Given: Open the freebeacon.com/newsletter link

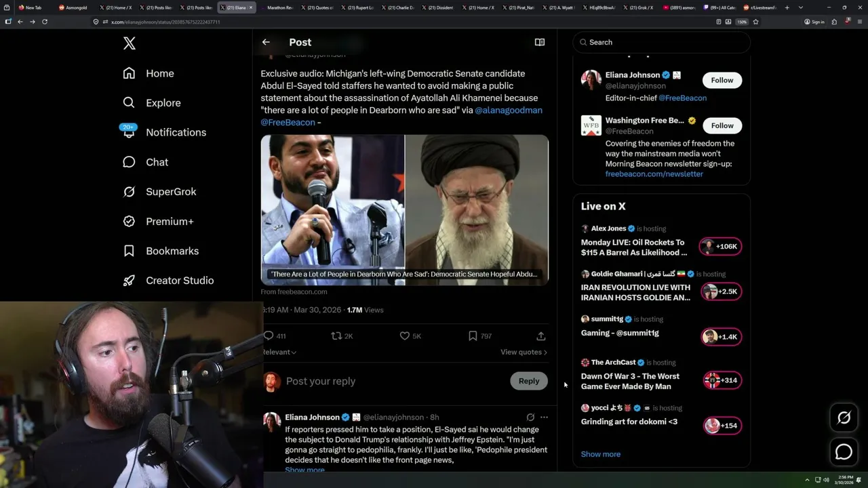Looking at the screenshot, I should click(654, 174).
